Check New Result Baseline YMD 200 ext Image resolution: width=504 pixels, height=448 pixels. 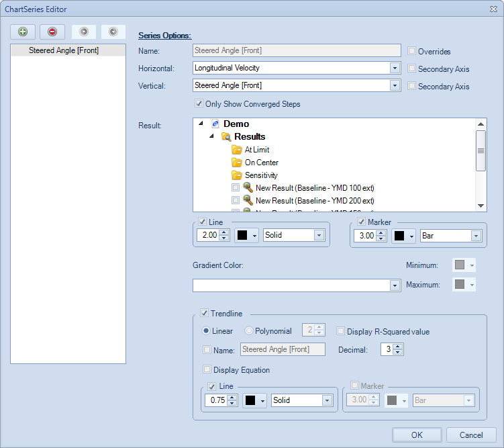(x=236, y=200)
